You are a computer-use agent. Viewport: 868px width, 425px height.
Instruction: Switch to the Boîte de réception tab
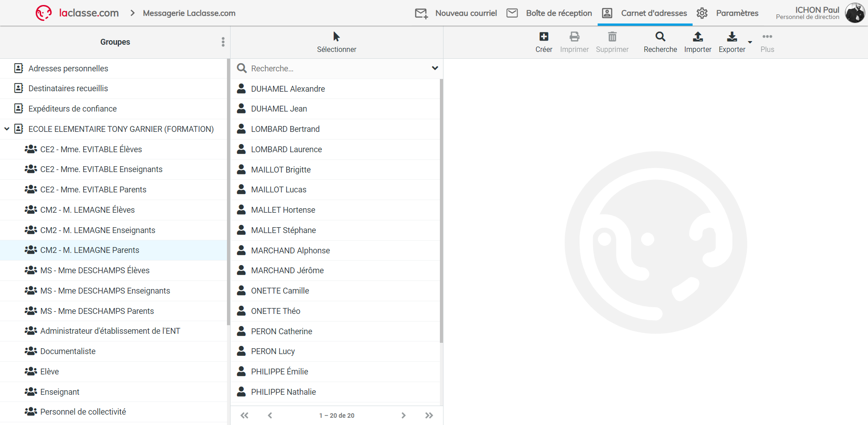548,13
